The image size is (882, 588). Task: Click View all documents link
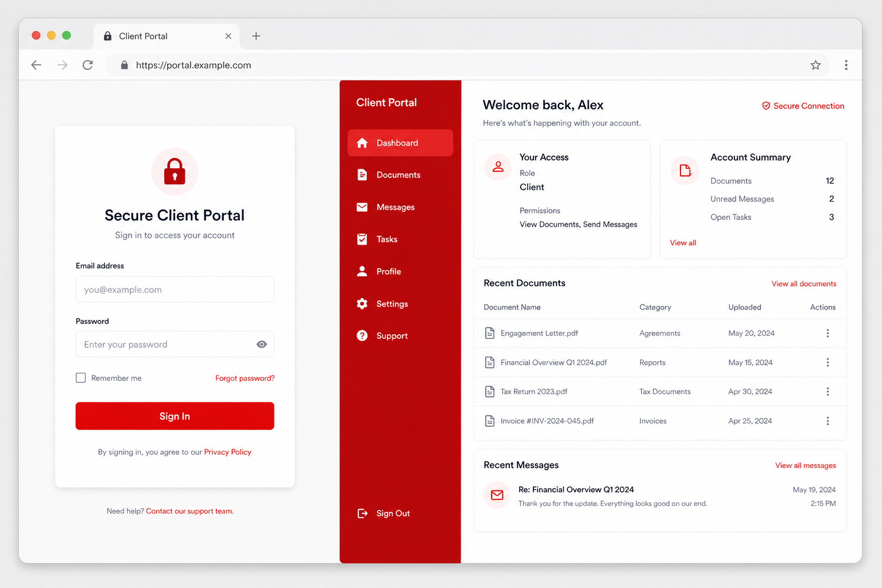(x=804, y=284)
